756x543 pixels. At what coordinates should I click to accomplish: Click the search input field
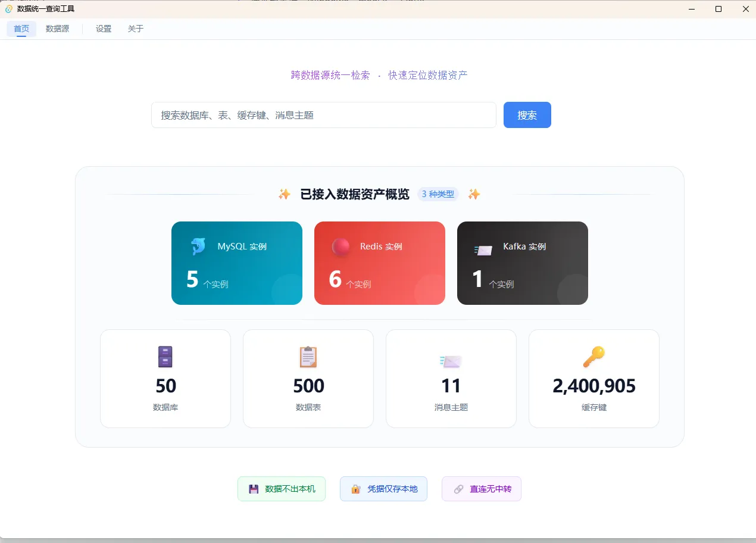324,115
